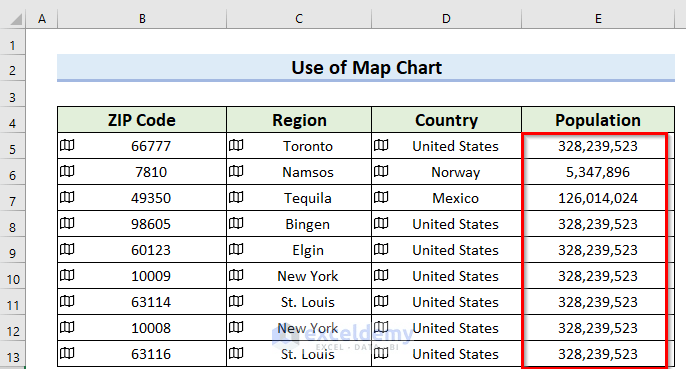
Task: Click the Select All corner triangle
Action: [16, 19]
